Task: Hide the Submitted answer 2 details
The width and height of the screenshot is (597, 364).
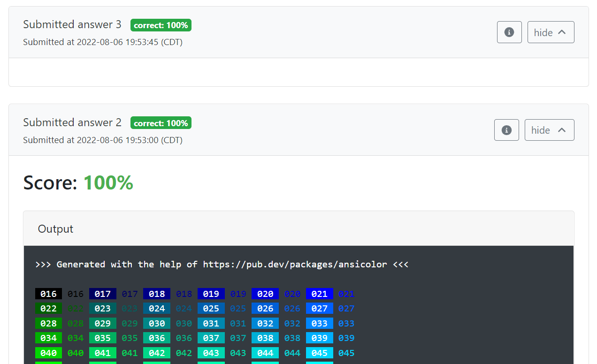Action: click(549, 130)
